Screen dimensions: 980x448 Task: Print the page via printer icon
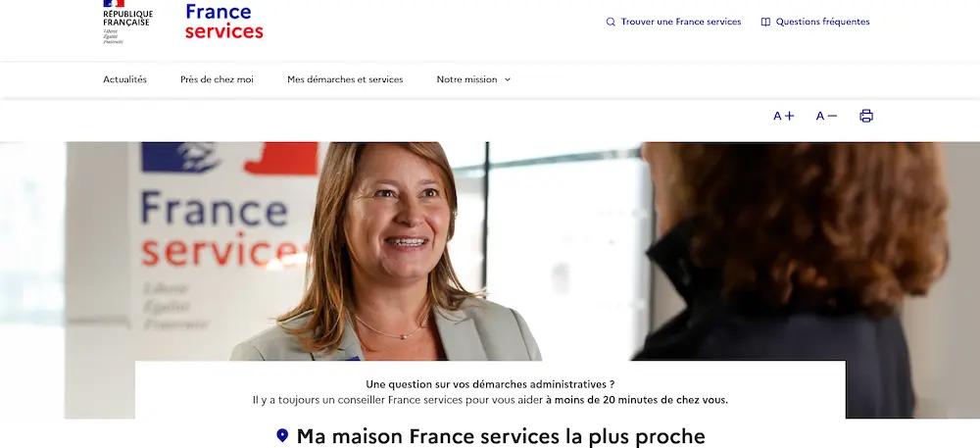pos(866,116)
